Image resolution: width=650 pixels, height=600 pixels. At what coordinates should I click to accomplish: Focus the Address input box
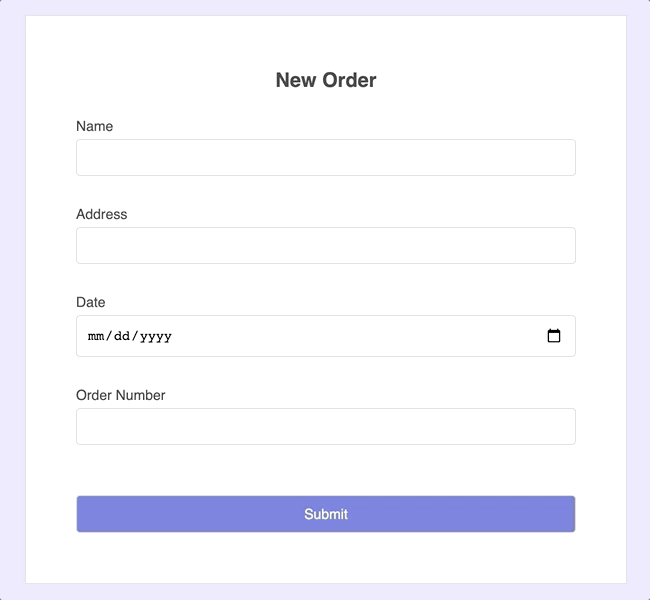(x=325, y=246)
